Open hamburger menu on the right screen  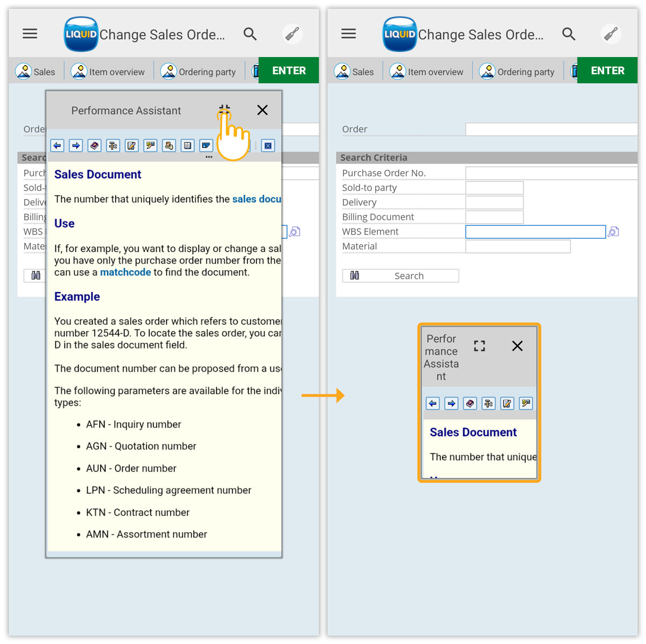pos(349,34)
